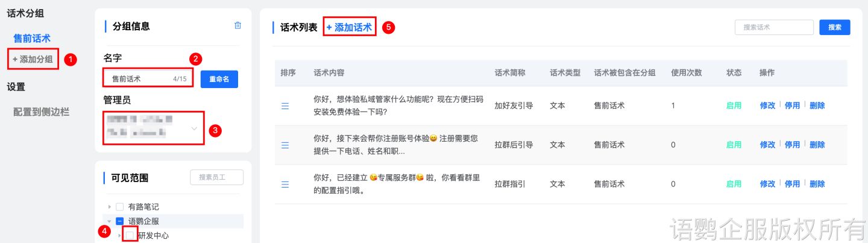Check the 研发中心 checkbox
This screenshot has width=868, height=243.
point(130,235)
